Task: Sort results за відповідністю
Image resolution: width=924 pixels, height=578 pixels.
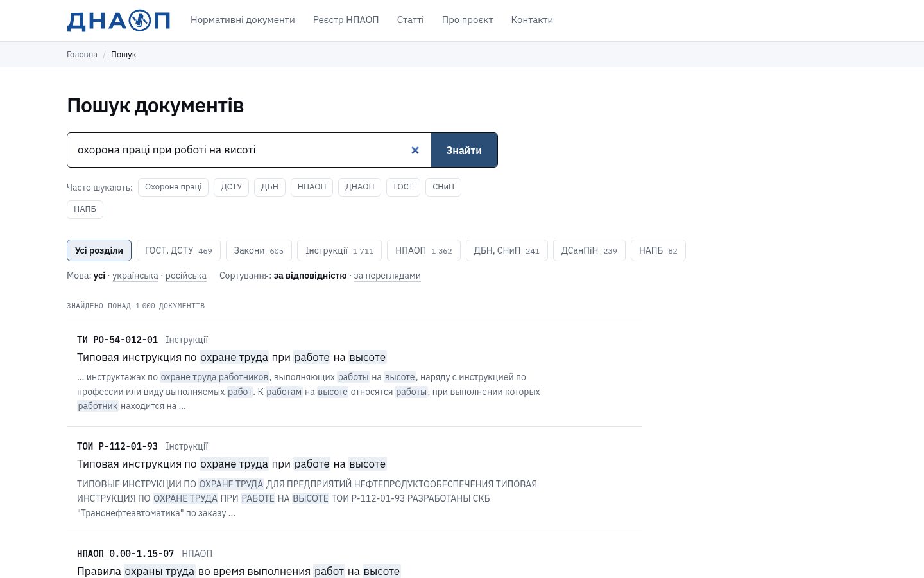Action: (x=310, y=276)
